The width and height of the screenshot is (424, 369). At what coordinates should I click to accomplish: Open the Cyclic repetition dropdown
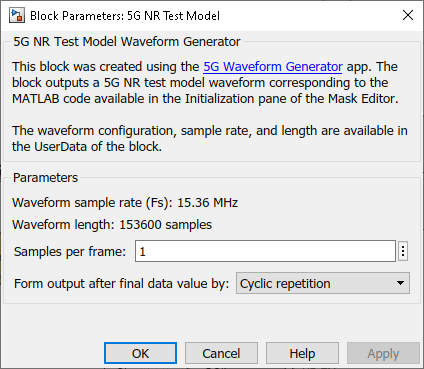pyautogui.click(x=323, y=283)
